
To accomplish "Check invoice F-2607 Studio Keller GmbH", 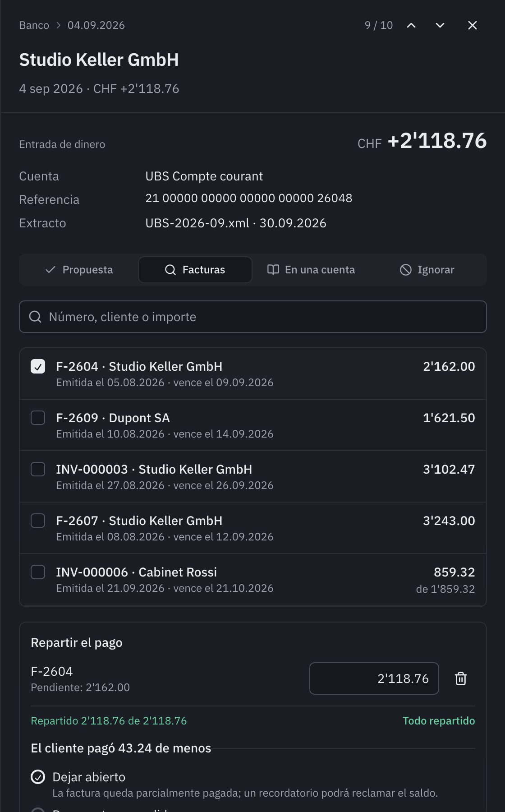I will tap(38, 521).
